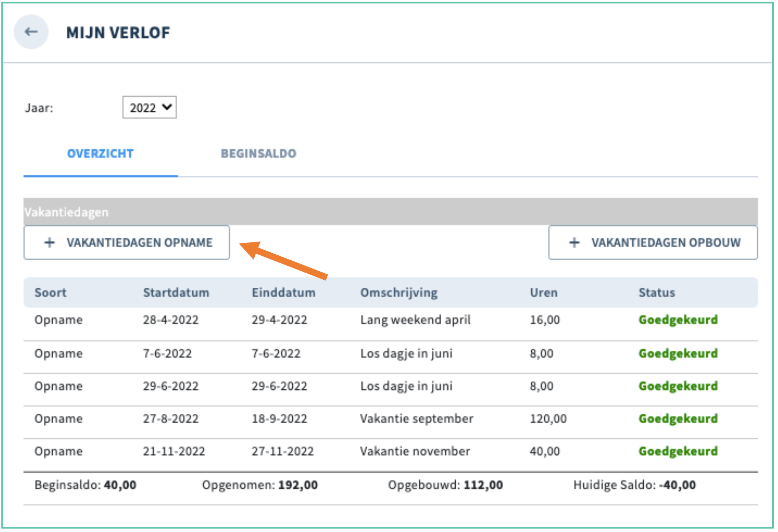Click Goedgekeurd status of 7-6-2022 entry

[x=678, y=354]
